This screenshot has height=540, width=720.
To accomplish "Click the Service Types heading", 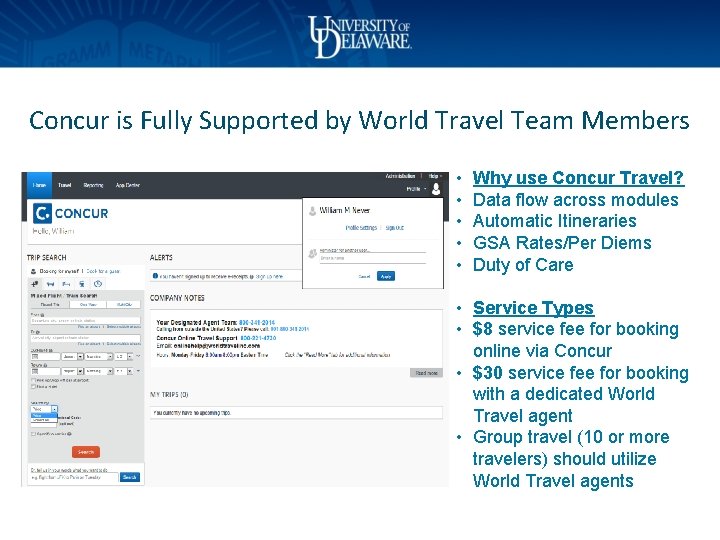I will [x=534, y=308].
